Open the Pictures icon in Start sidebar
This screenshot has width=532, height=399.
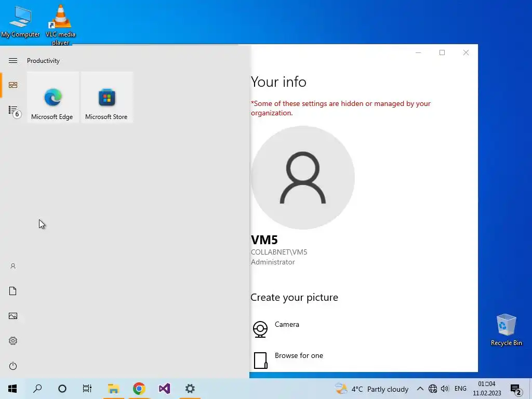[13, 316]
